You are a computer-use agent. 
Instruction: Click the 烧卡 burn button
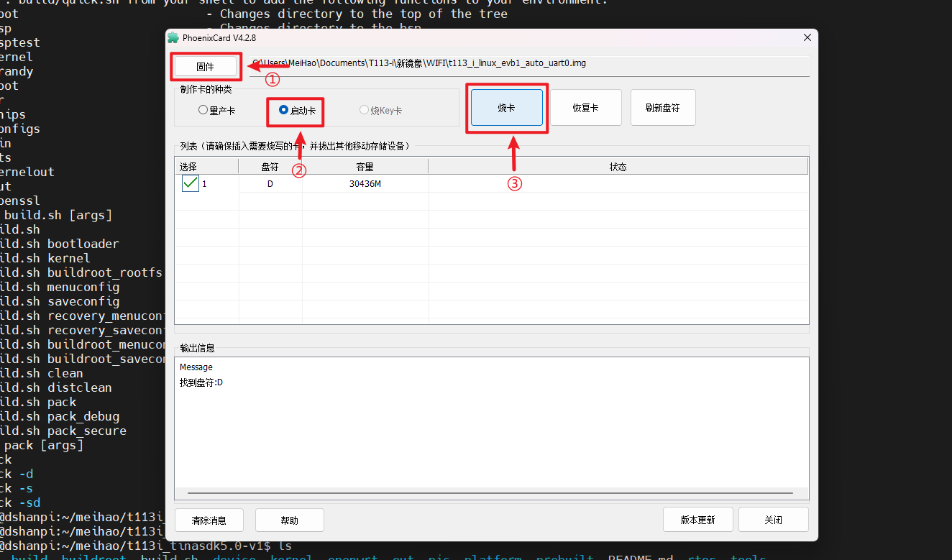click(x=507, y=108)
